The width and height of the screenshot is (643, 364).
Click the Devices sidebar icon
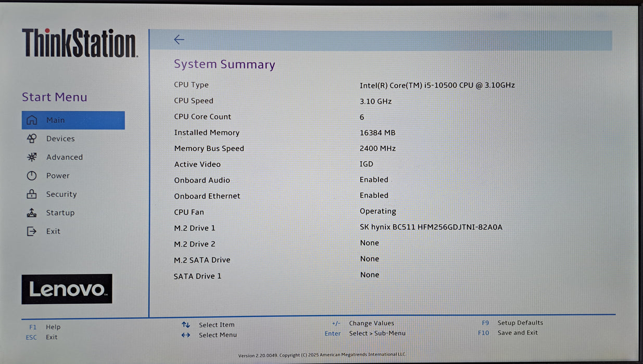click(x=32, y=138)
